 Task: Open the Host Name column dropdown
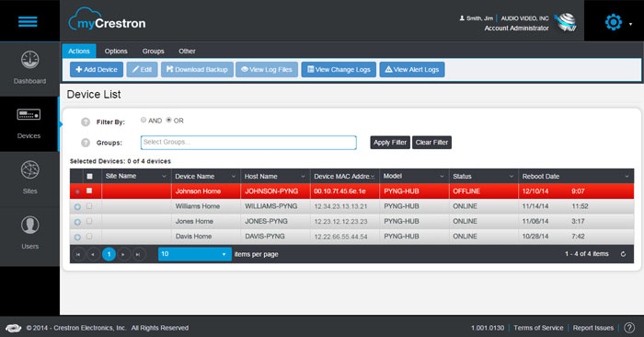tap(303, 176)
